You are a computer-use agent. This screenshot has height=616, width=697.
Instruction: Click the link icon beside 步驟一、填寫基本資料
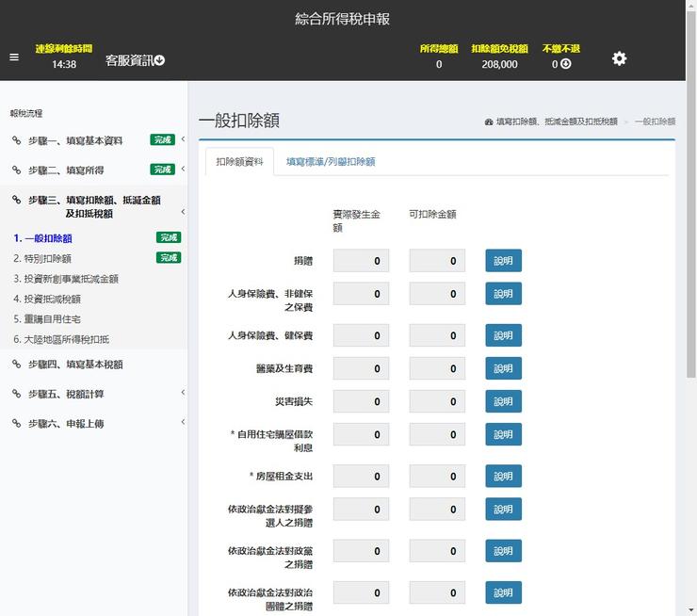click(x=16, y=140)
